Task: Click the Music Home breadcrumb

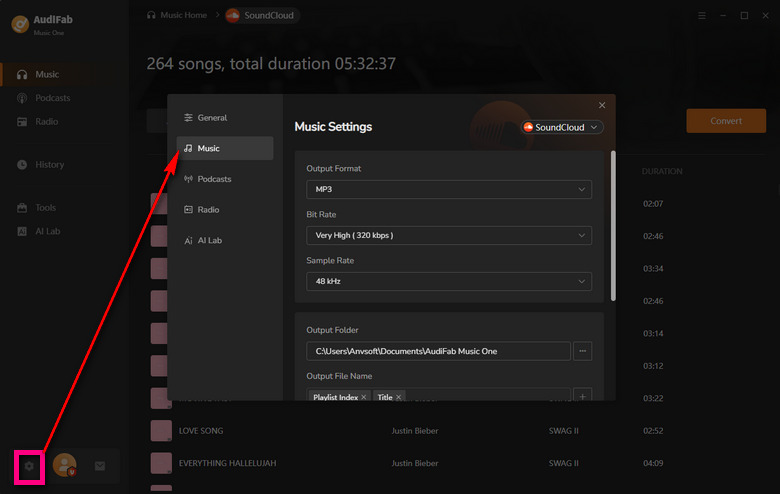Action: [x=177, y=15]
